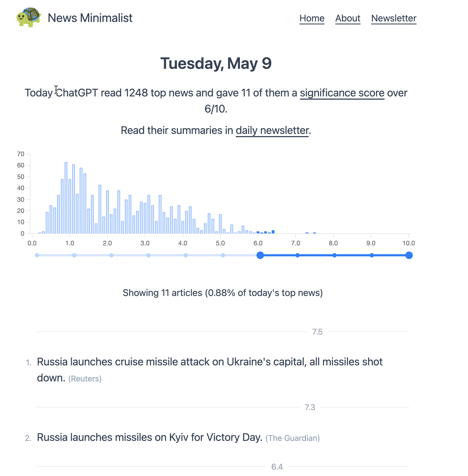This screenshot has height=476, width=468.
Task: Click the slider dot at 3.0
Action: click(148, 255)
